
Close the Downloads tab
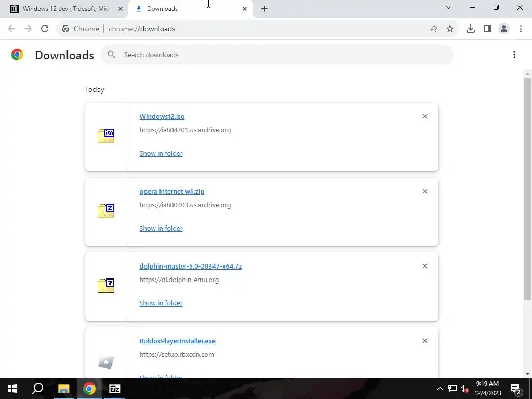[245, 9]
